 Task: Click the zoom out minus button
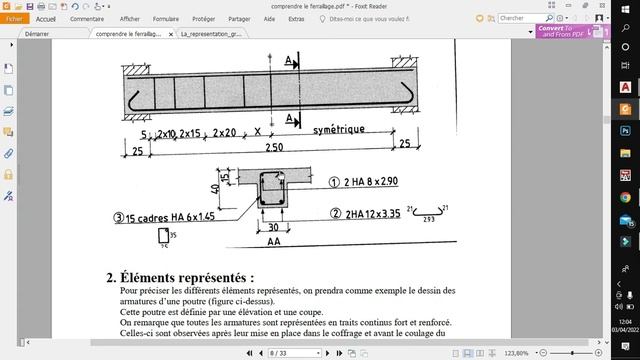543,353
